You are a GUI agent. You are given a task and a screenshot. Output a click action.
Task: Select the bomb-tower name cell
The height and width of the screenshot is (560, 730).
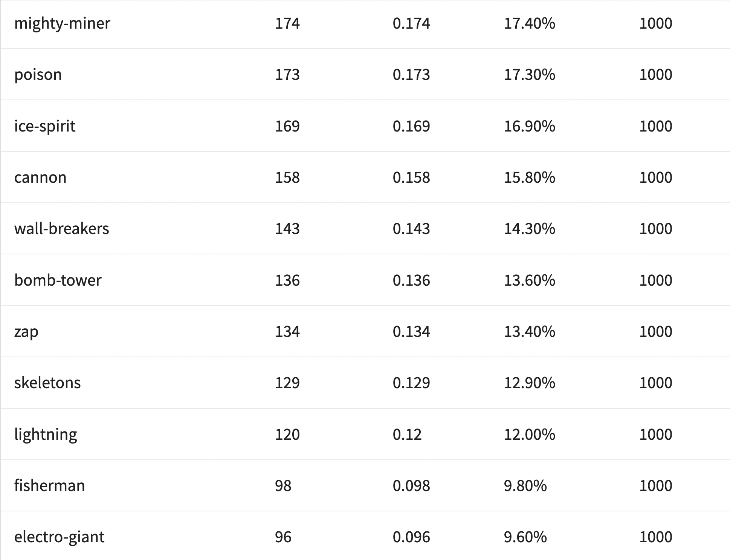coord(58,280)
